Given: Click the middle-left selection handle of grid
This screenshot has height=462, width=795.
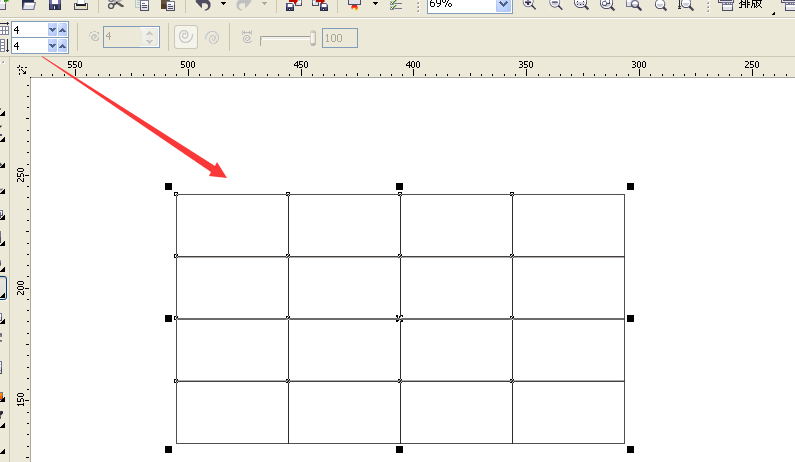Looking at the screenshot, I should [168, 318].
